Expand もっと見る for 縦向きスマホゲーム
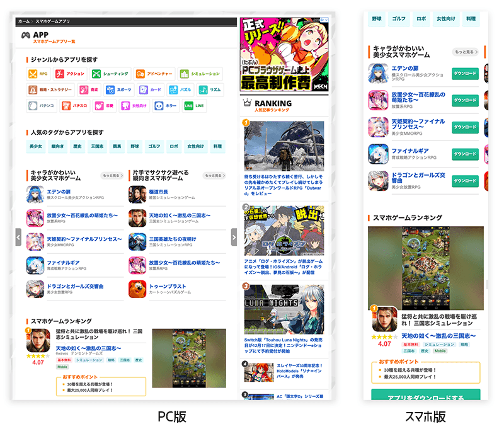The image size is (504, 429). [214, 176]
